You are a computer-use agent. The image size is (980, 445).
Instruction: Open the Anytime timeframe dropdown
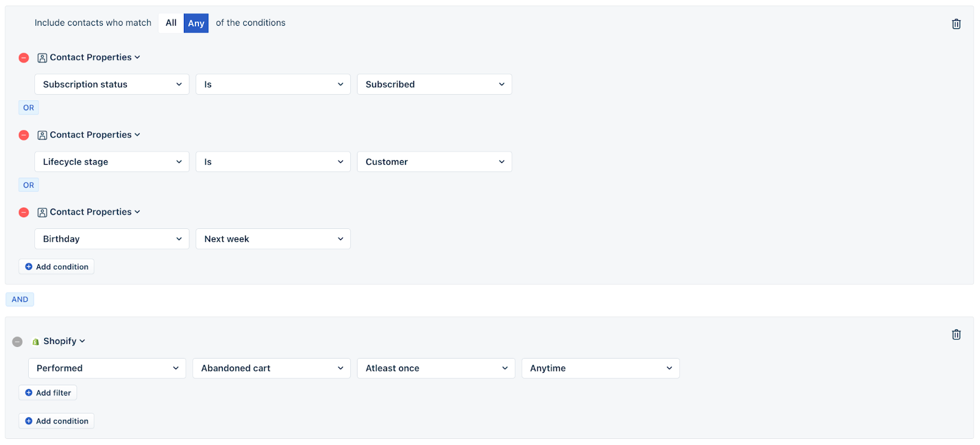click(x=599, y=368)
